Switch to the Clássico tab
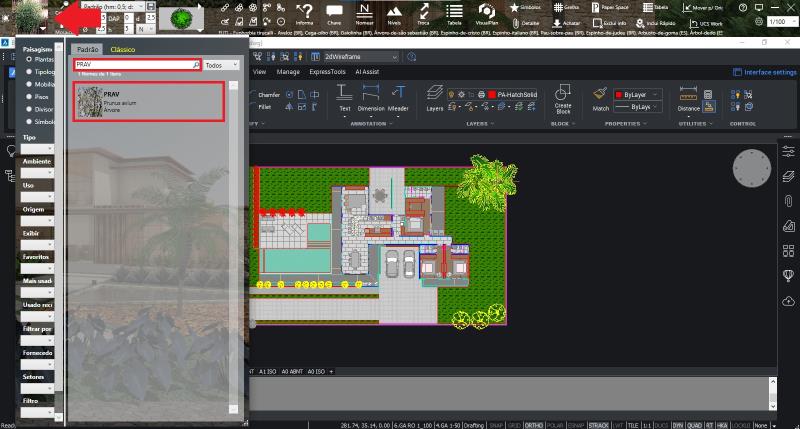This screenshot has width=800, height=429. pos(122,48)
